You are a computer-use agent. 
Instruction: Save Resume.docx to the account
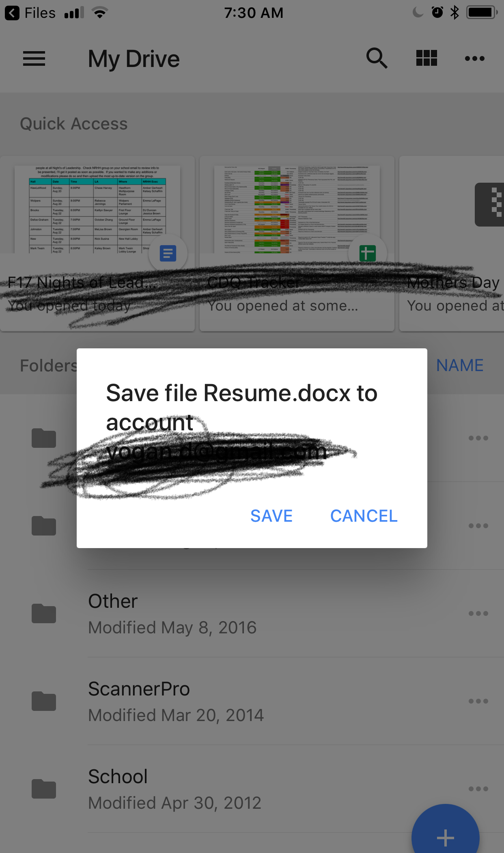pyautogui.click(x=271, y=516)
